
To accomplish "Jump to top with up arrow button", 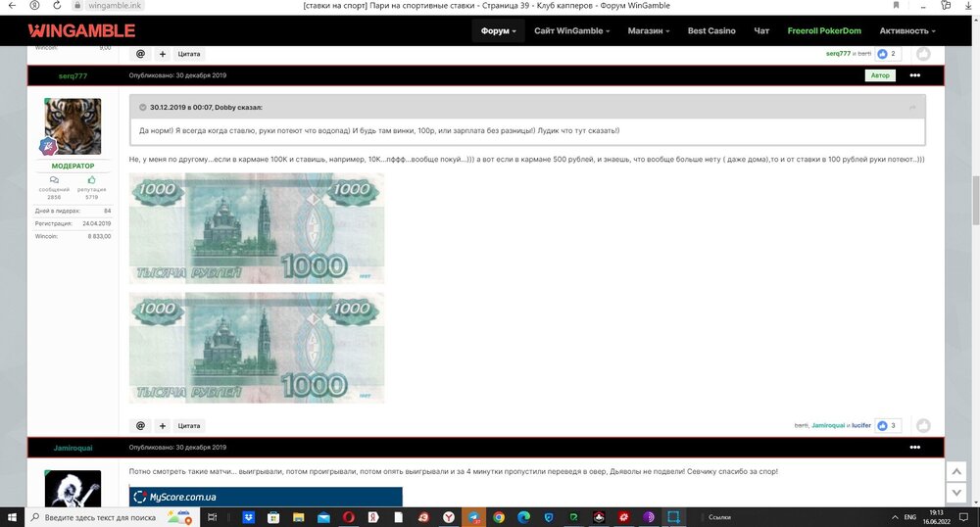I will point(956,471).
